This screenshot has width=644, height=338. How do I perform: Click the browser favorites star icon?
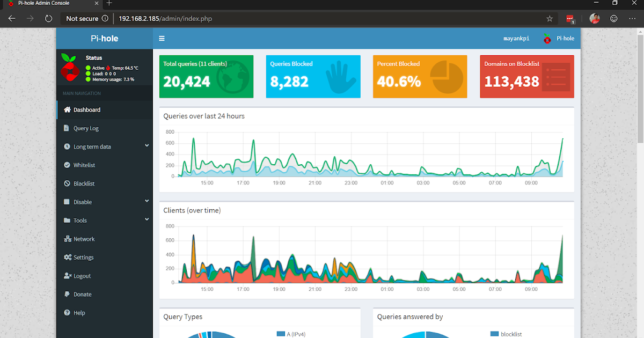coord(550,18)
